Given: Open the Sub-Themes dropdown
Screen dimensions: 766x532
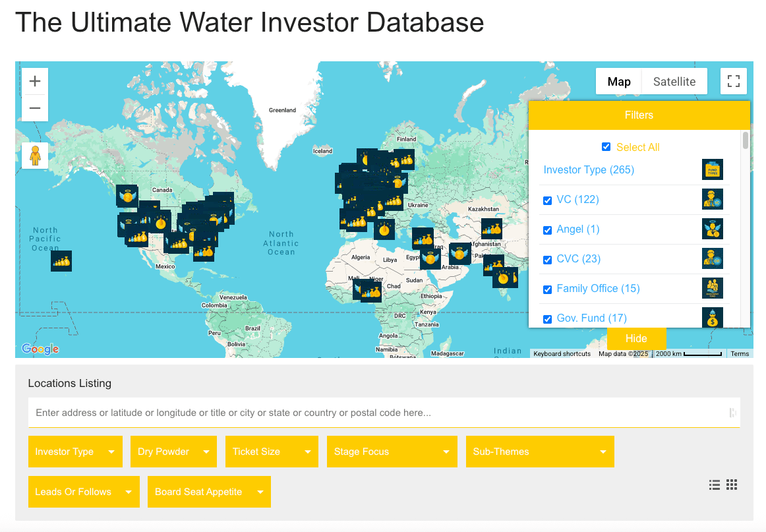Looking at the screenshot, I should 540,452.
